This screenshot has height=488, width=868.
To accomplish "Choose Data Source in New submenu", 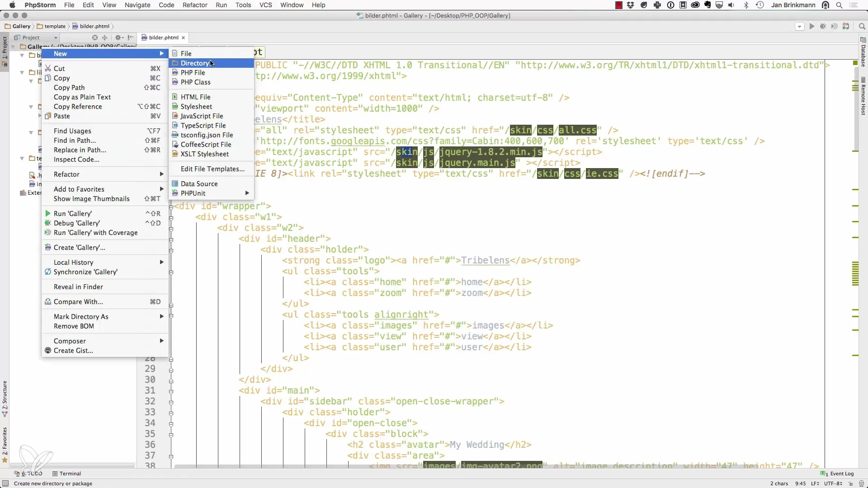I will click(x=211, y=184).
